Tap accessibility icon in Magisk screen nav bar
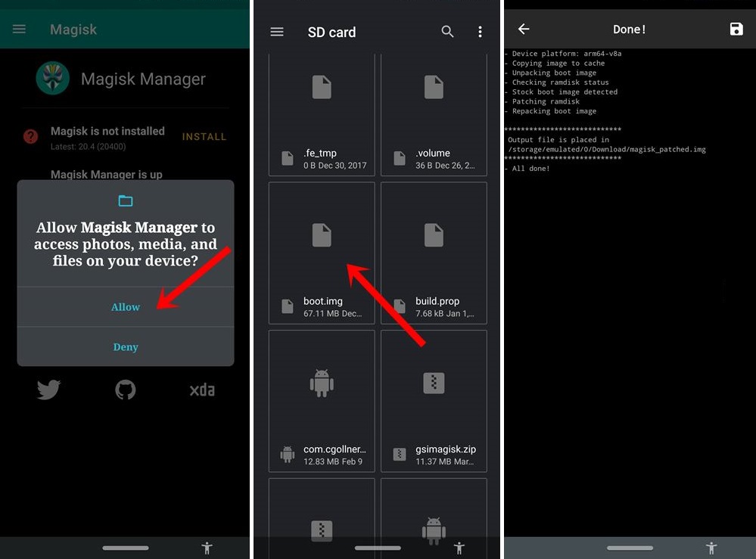This screenshot has height=559, width=756. [207, 548]
